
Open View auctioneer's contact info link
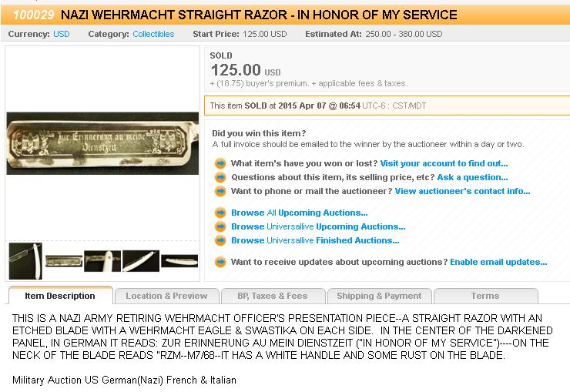462,191
